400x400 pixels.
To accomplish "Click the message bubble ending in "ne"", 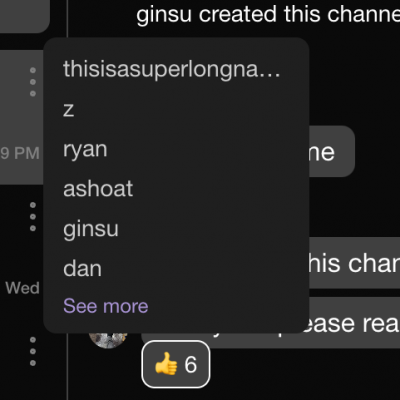I will (331, 151).
